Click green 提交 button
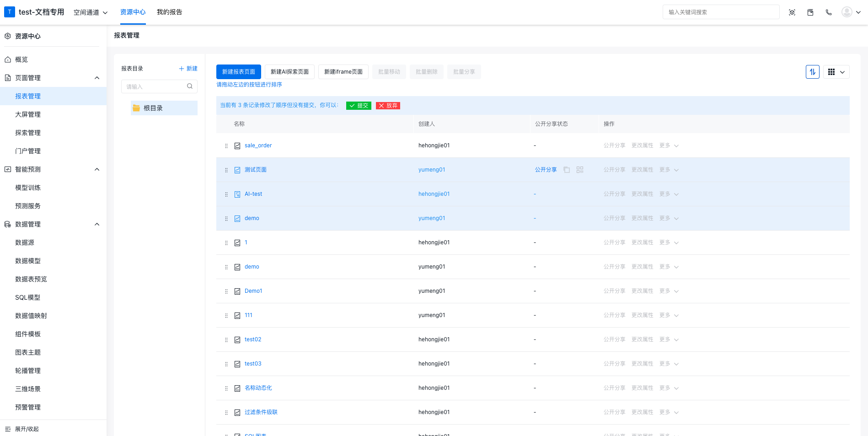Viewport: 868px width, 436px height. coord(359,106)
